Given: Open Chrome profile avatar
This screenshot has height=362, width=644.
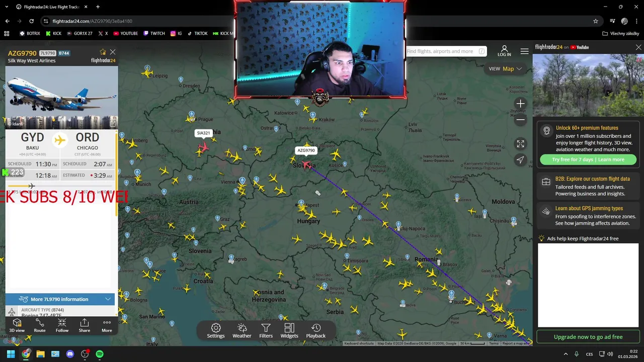Looking at the screenshot, I should (x=624, y=21).
